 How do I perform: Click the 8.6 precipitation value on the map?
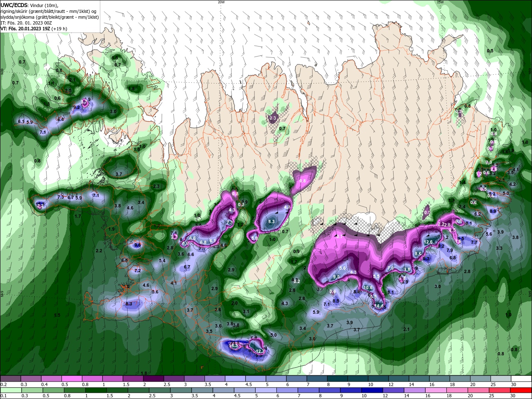tap(418, 254)
